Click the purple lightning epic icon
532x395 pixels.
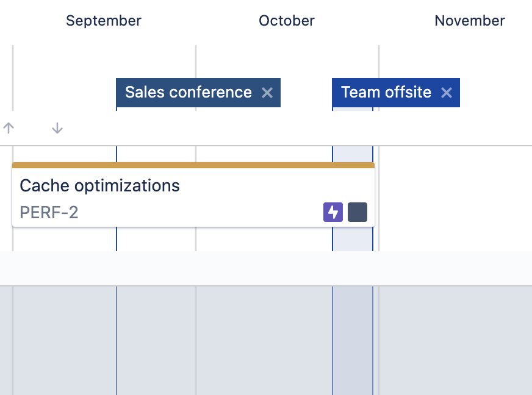point(333,213)
